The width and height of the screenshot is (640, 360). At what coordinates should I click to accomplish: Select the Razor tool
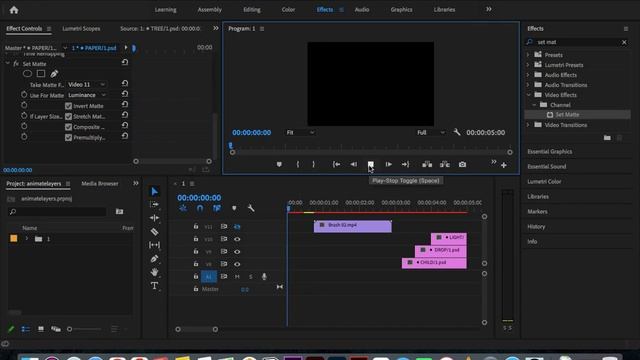(154, 231)
